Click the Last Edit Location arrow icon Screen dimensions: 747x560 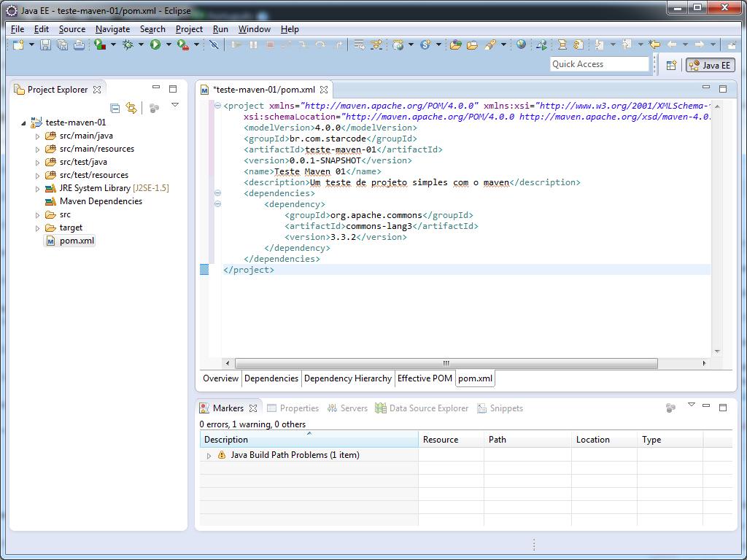[x=654, y=44]
